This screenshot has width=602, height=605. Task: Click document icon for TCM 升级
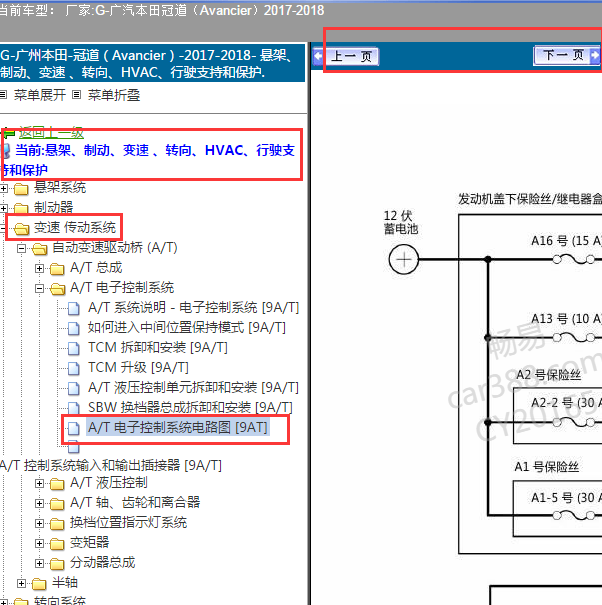pyautogui.click(x=74, y=369)
